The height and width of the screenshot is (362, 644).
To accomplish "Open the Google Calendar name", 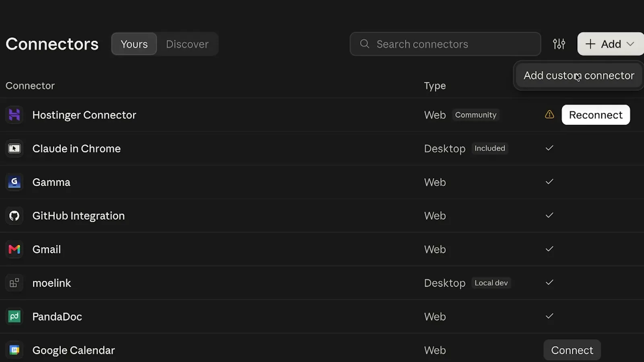I will (74, 350).
